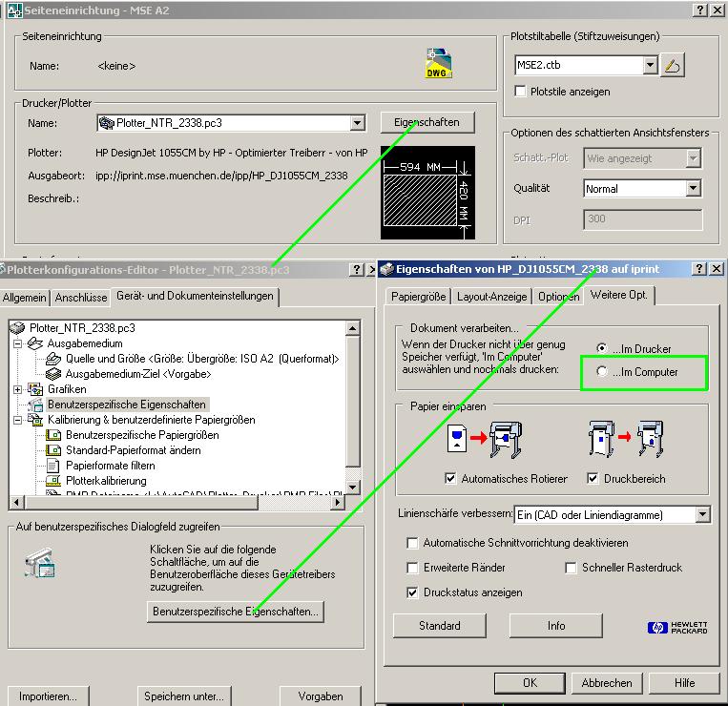728x706 pixels.
Task: Check Schneller Rasterdruck option
Action: tap(571, 568)
